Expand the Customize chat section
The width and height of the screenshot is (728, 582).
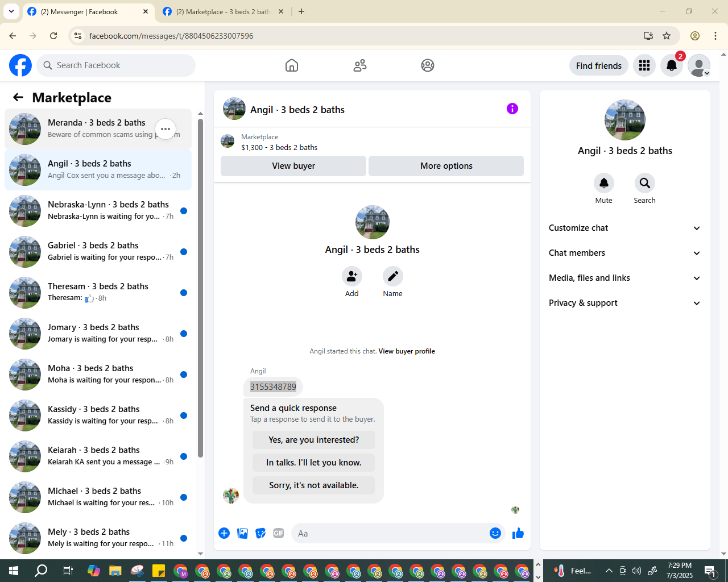[625, 228]
